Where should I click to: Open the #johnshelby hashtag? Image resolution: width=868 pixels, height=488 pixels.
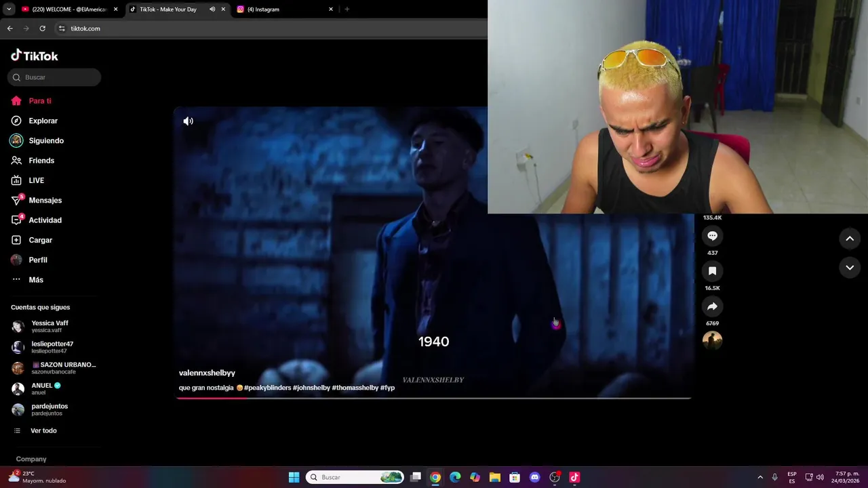coord(311,388)
